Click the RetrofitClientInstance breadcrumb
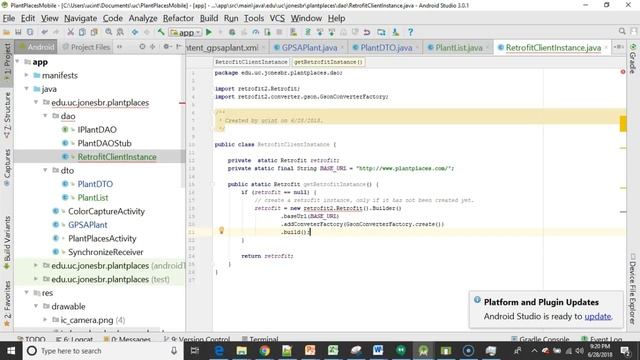This screenshot has height=360, width=640. pyautogui.click(x=251, y=62)
